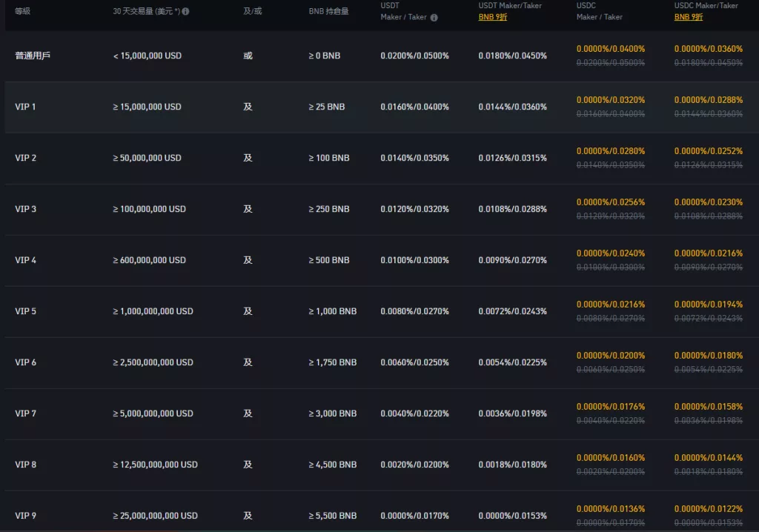The height and width of the screenshot is (532, 759).
Task: Open the BNB 9折 link under USDC Maker/Taker
Action: click(x=689, y=17)
